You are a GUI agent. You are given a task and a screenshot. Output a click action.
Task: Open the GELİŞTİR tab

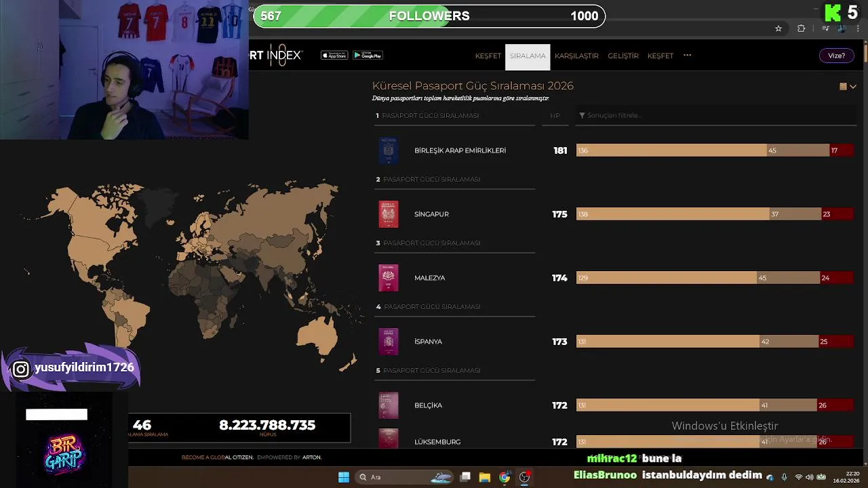[x=623, y=56]
